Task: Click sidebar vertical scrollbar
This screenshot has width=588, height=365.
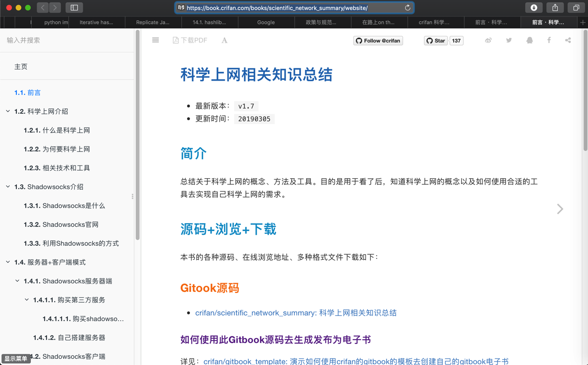Action: 138,136
